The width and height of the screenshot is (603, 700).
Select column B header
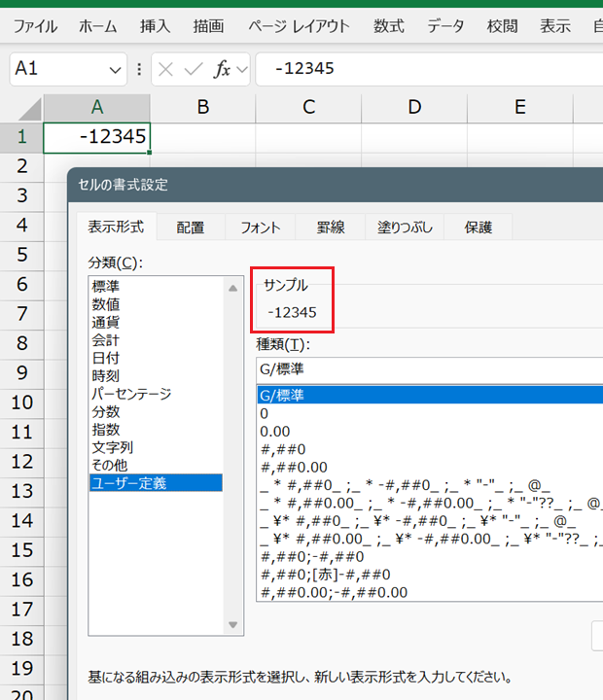pyautogui.click(x=202, y=107)
